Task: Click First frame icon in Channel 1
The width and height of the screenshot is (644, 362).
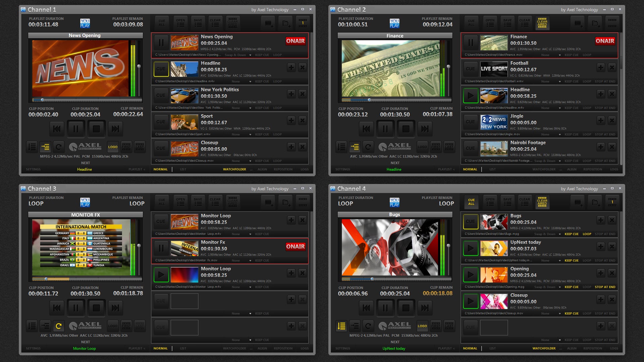Action: [x=126, y=147]
